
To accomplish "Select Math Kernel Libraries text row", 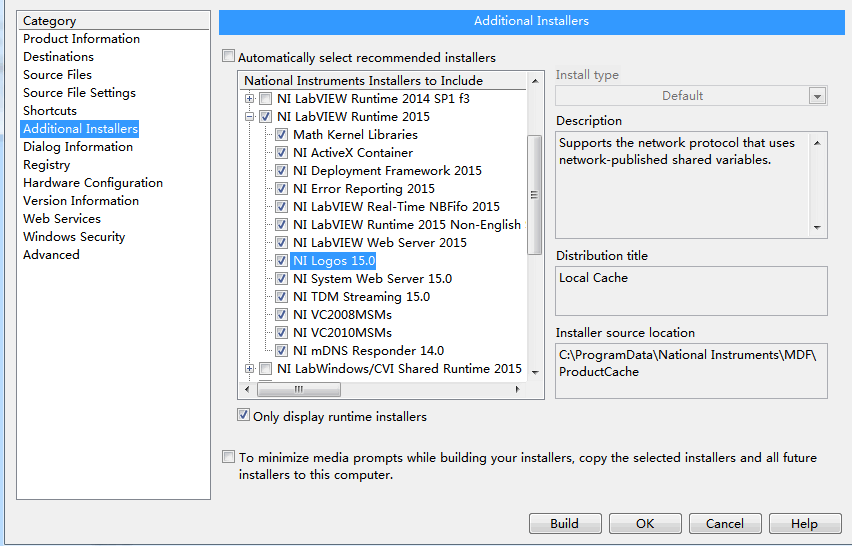I will (x=355, y=134).
